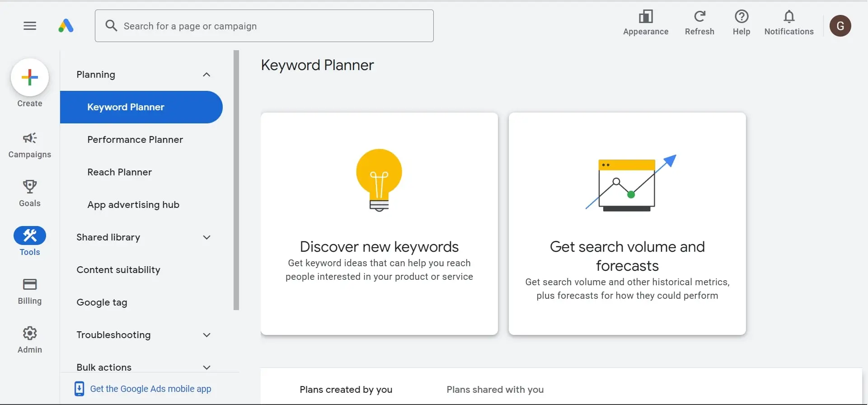Expand the Troubleshooting section

pyautogui.click(x=206, y=335)
